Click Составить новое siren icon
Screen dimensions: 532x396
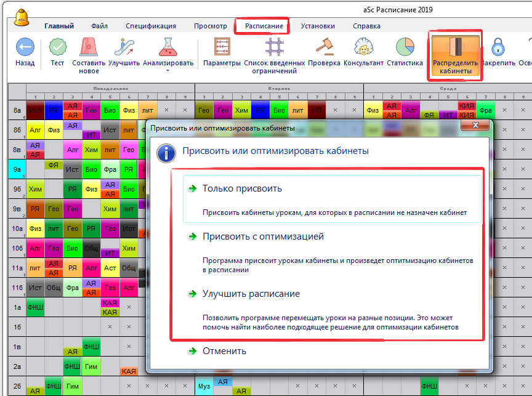coord(89,48)
